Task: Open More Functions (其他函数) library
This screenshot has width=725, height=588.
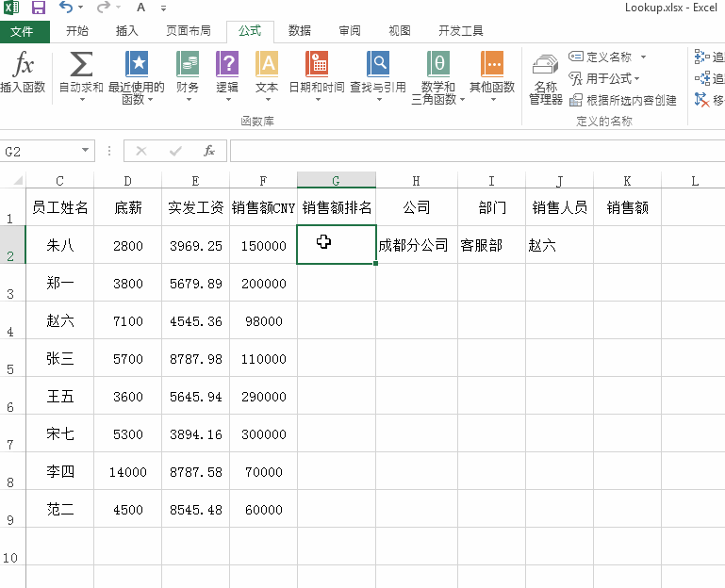Action: 493,76
